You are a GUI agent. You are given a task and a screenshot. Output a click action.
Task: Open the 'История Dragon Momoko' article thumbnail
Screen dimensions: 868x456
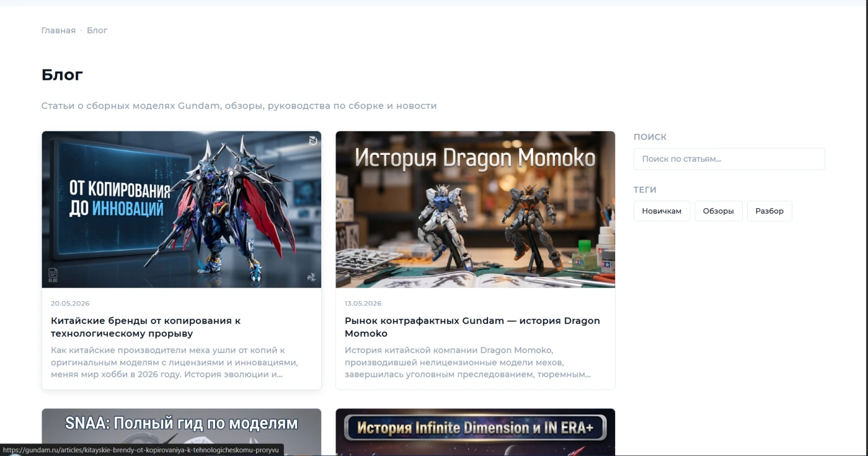[476, 209]
